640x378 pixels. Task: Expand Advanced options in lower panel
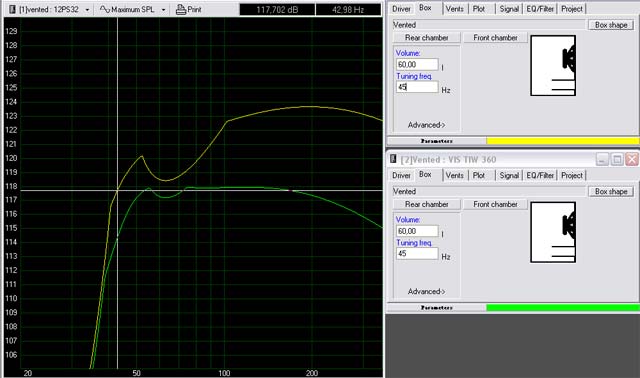pos(427,291)
